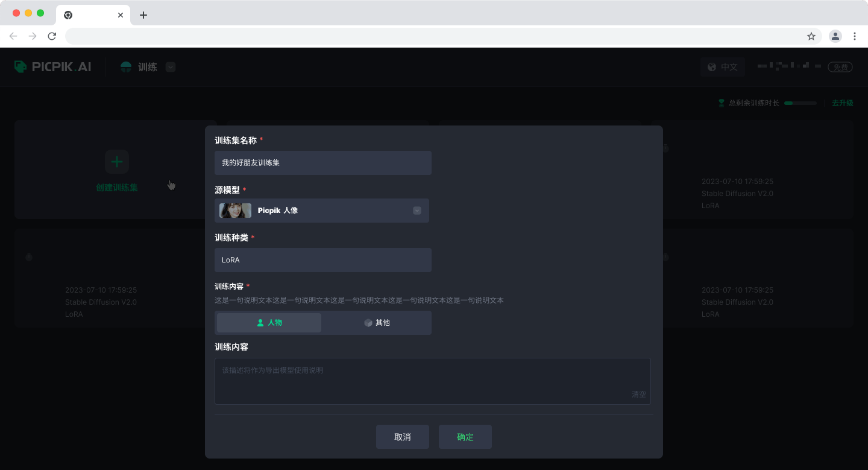The height and width of the screenshot is (470, 868).
Task: Click the remaining training time progress bar
Action: [x=800, y=103]
